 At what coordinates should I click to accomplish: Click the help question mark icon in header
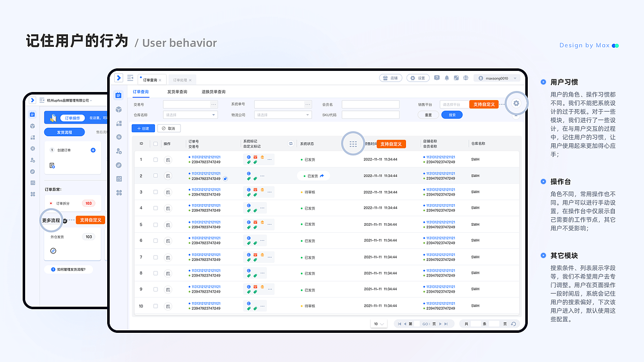[x=437, y=78]
